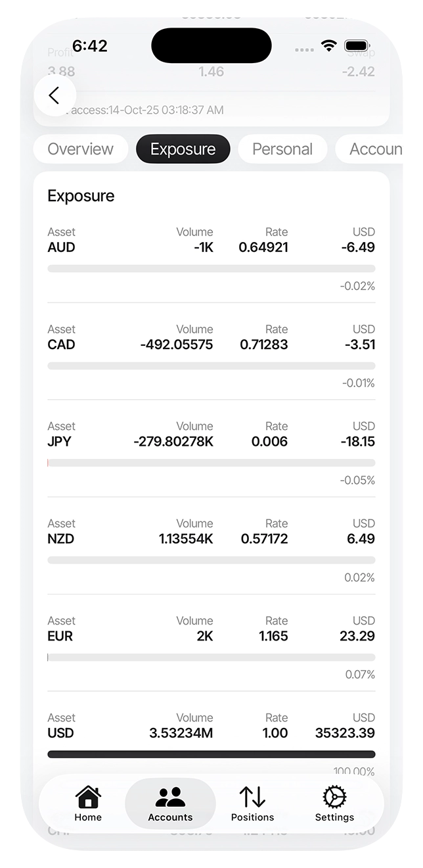Switch to the Personal tab
Viewport: 423px width, 868px height.
[x=282, y=149]
